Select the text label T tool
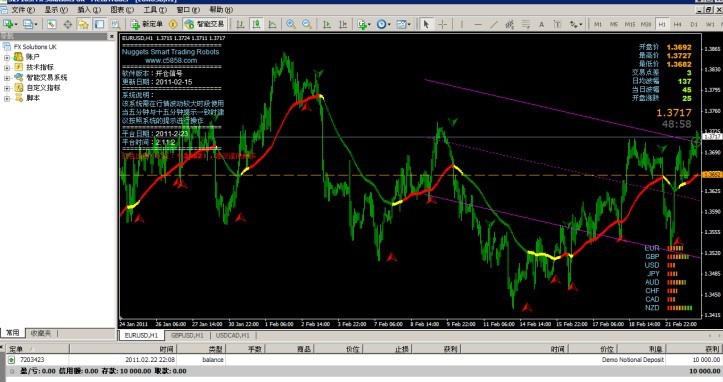Image resolution: width=723 pixels, height=382 pixels. [x=557, y=24]
